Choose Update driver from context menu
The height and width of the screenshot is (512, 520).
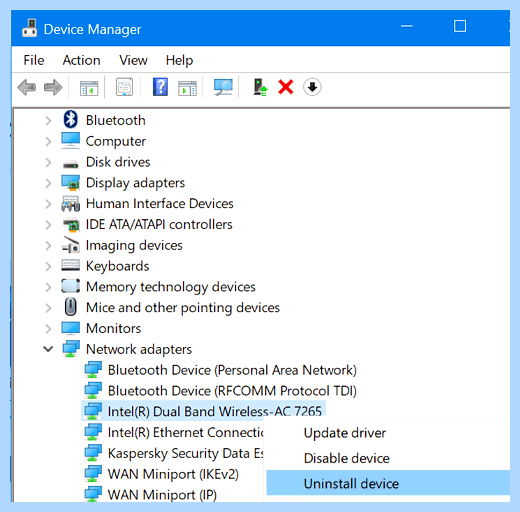[345, 433]
